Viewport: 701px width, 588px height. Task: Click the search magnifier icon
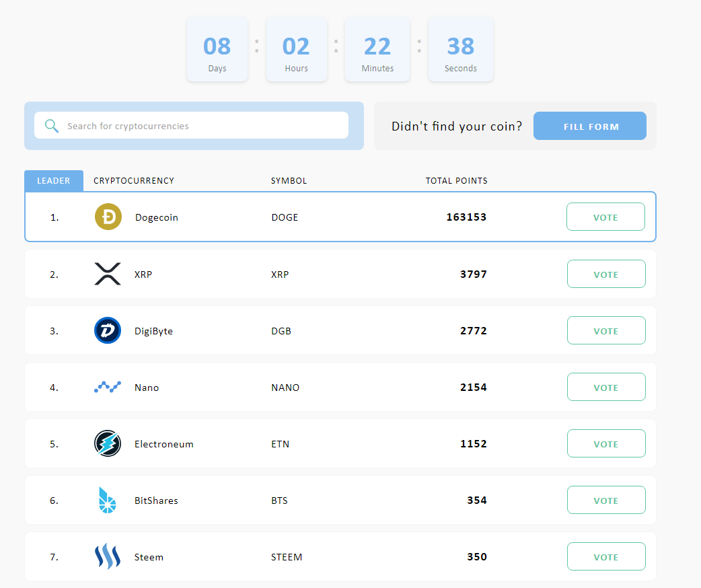(52, 126)
